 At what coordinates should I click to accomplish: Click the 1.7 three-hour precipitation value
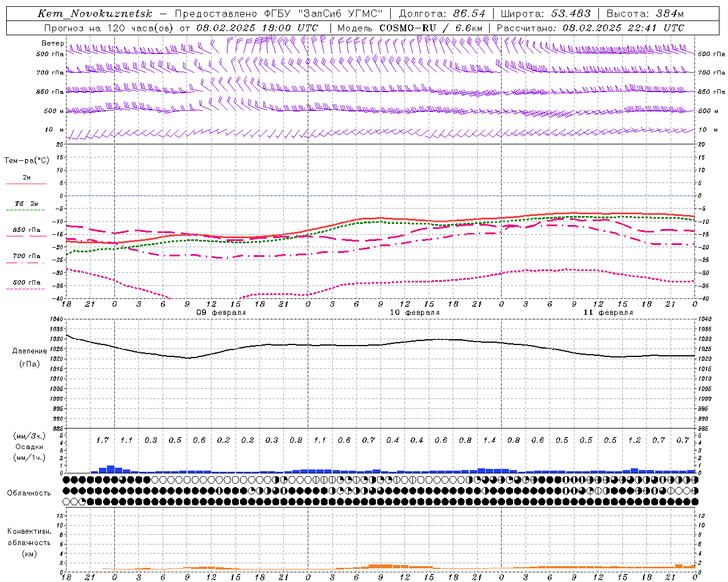[x=102, y=440]
